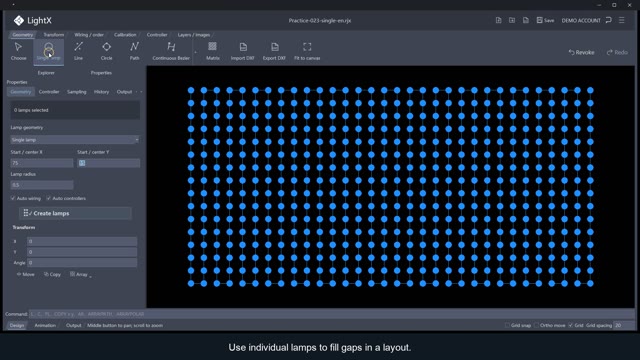Expand the Array options arrow
This screenshot has height=360, width=640.
tap(90, 276)
